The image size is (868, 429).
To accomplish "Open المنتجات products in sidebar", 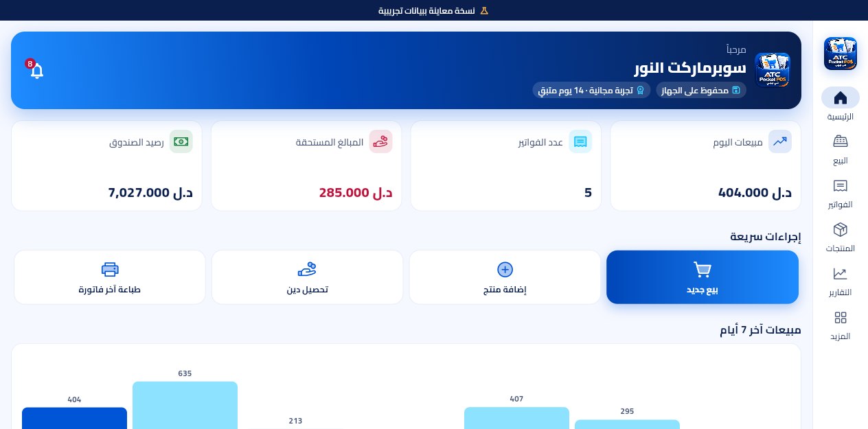I will [841, 236].
